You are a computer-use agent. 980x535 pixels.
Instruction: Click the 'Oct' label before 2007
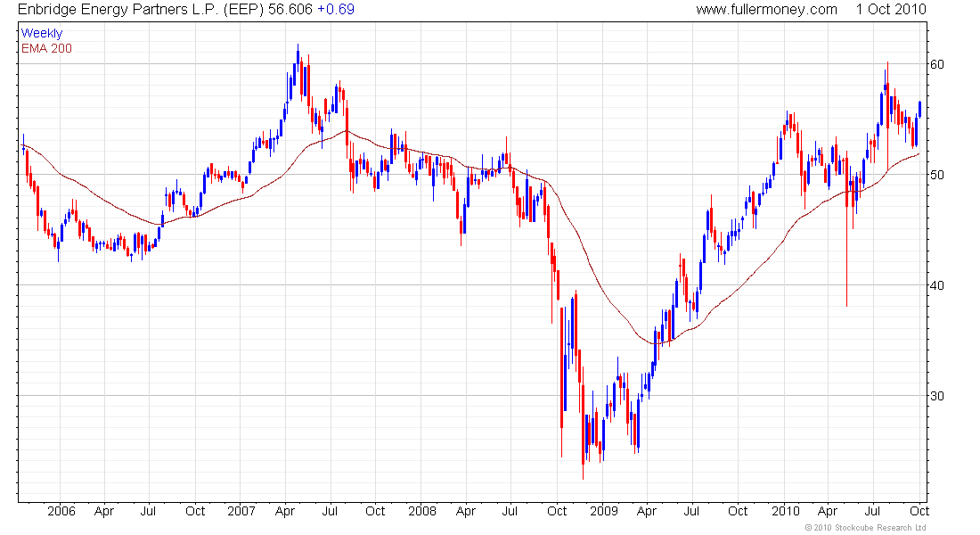click(x=195, y=511)
